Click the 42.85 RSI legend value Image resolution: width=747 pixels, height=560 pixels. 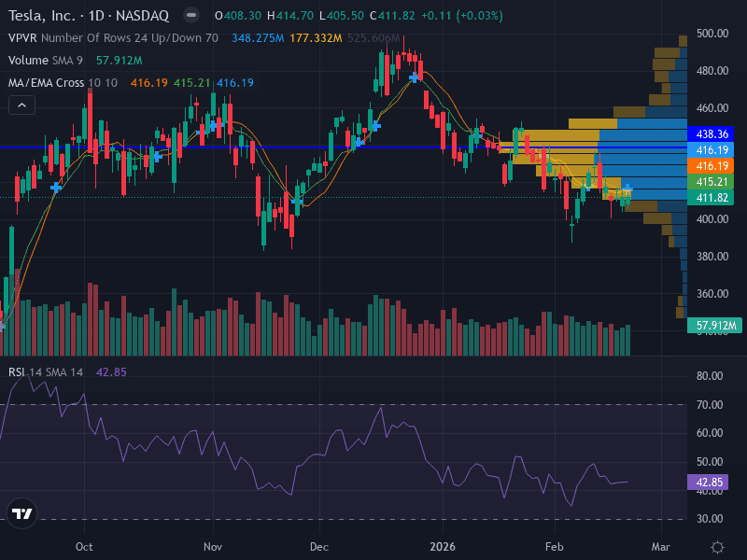111,371
